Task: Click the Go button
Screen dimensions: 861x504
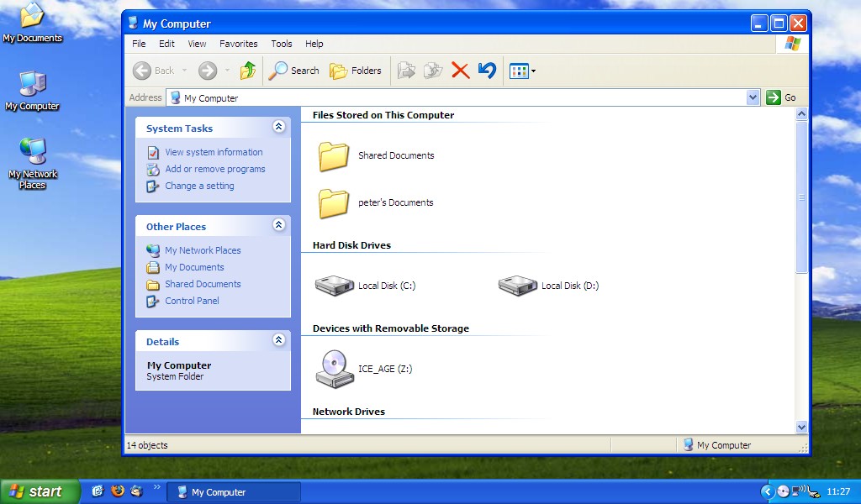Action: coord(781,97)
